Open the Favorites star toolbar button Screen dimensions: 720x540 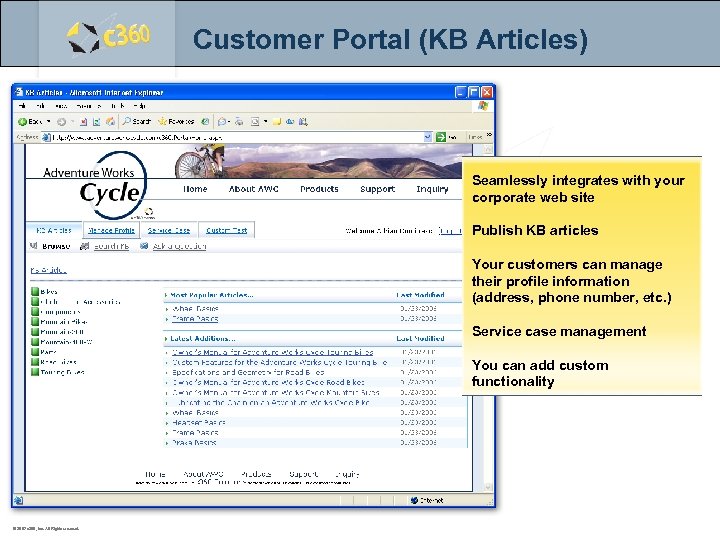tap(176, 122)
